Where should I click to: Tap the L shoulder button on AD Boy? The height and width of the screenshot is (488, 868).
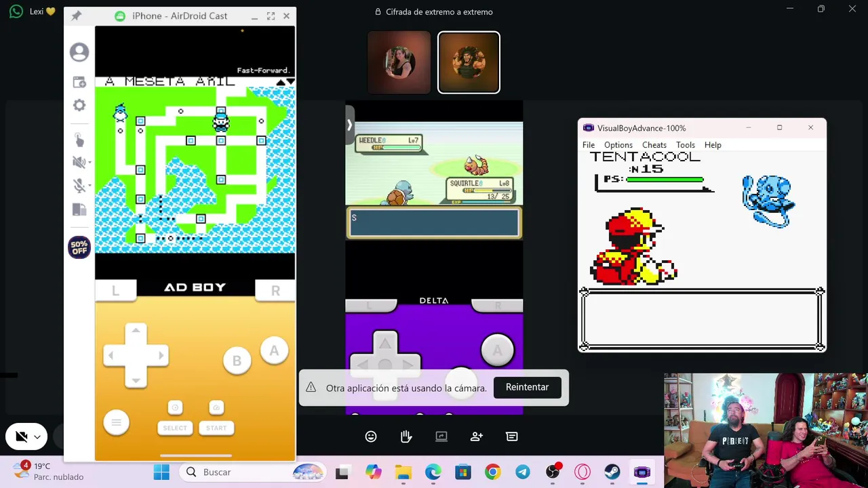pyautogui.click(x=115, y=290)
